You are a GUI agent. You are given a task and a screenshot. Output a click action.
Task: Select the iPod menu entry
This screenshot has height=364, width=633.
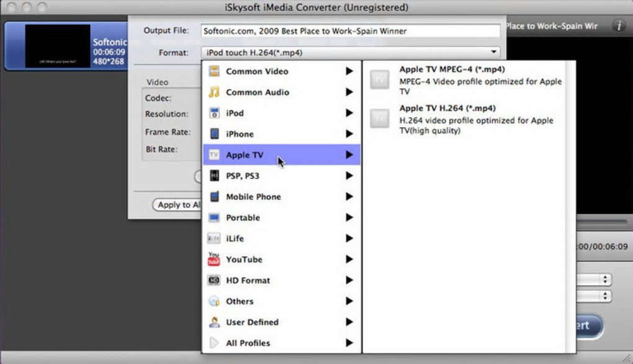(281, 113)
